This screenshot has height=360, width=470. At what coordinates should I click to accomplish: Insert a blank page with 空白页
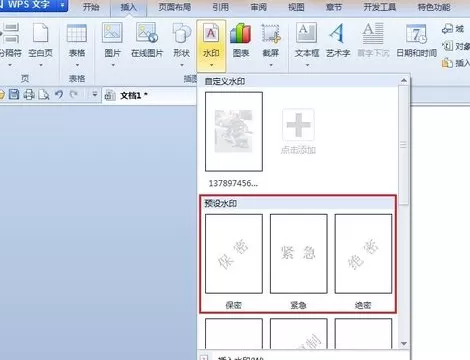tap(40, 33)
